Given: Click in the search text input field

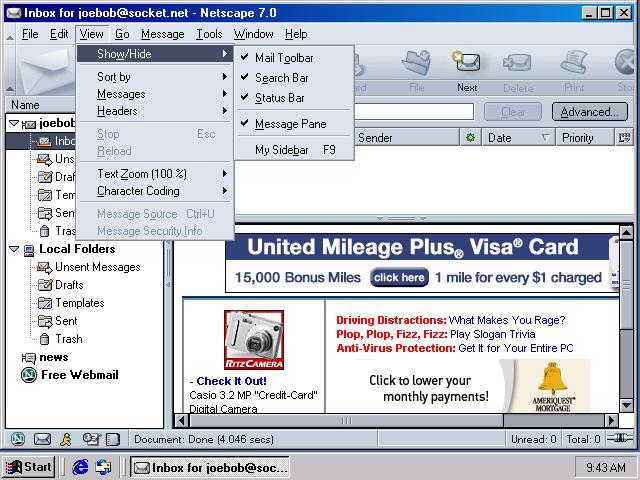Looking at the screenshot, I should click(414, 112).
